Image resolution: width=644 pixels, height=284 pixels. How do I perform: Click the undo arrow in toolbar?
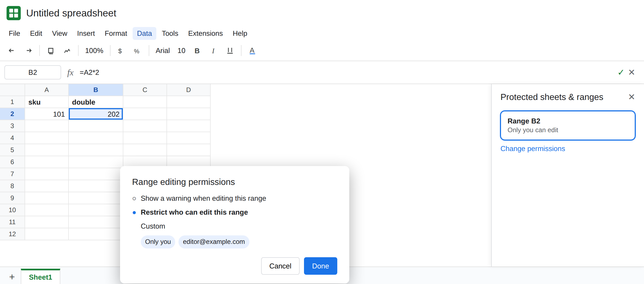[11, 51]
